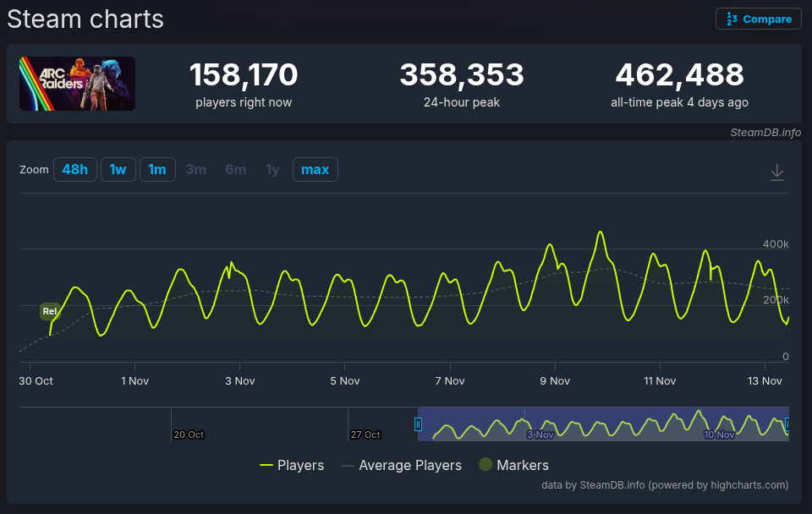
Task: Toggle the Markers series in legend
Action: point(513,465)
